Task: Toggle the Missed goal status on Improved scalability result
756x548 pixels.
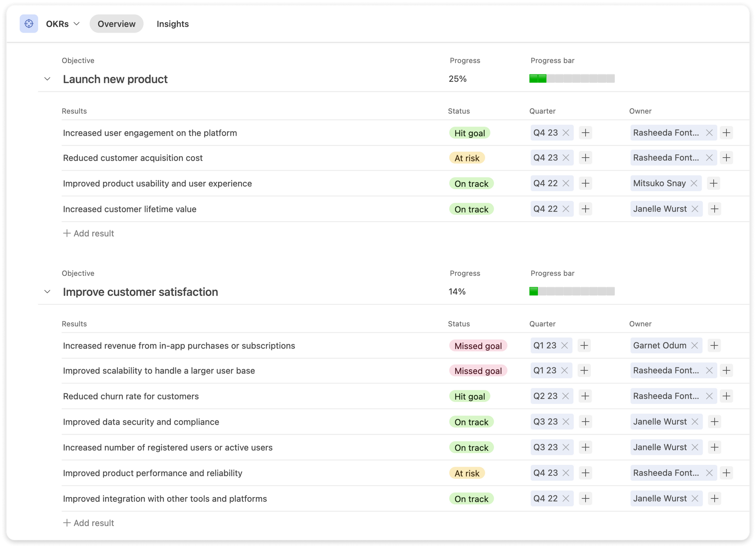Action: 478,370
